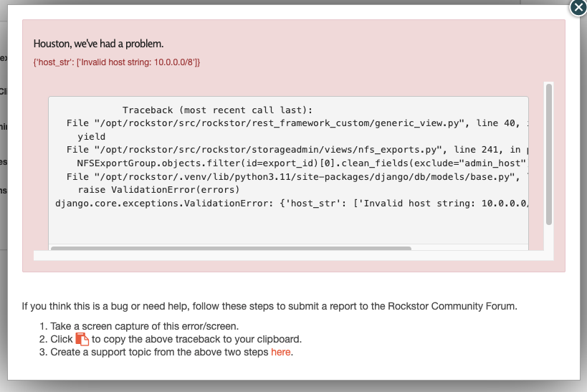Click the 'Create a support topic' step text
The image size is (587, 392).
click(159, 353)
